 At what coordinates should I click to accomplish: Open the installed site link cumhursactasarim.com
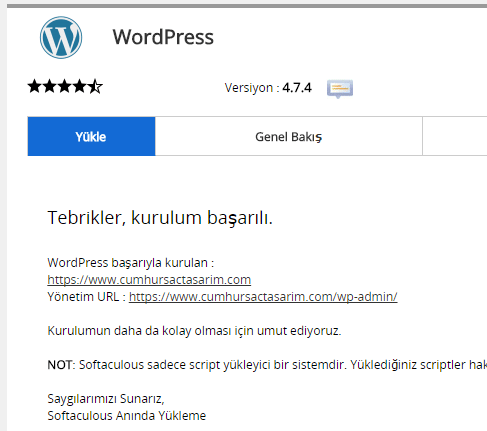tap(149, 280)
